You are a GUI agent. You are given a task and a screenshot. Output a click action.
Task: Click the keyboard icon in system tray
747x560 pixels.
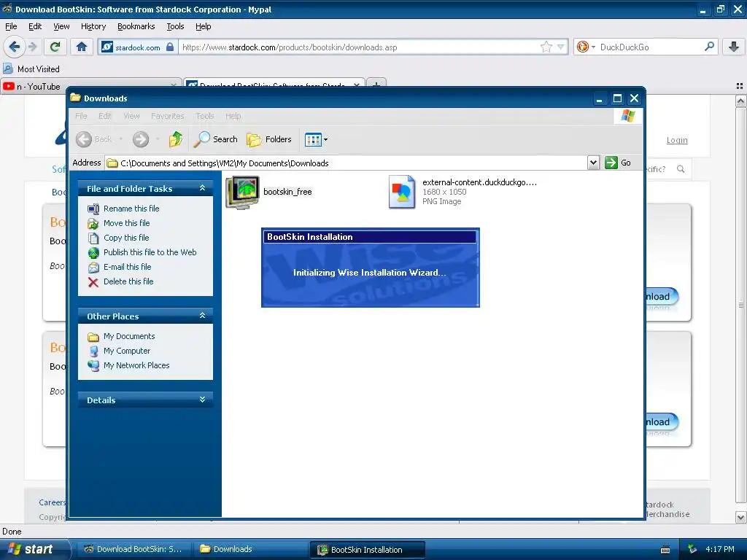tap(665, 550)
